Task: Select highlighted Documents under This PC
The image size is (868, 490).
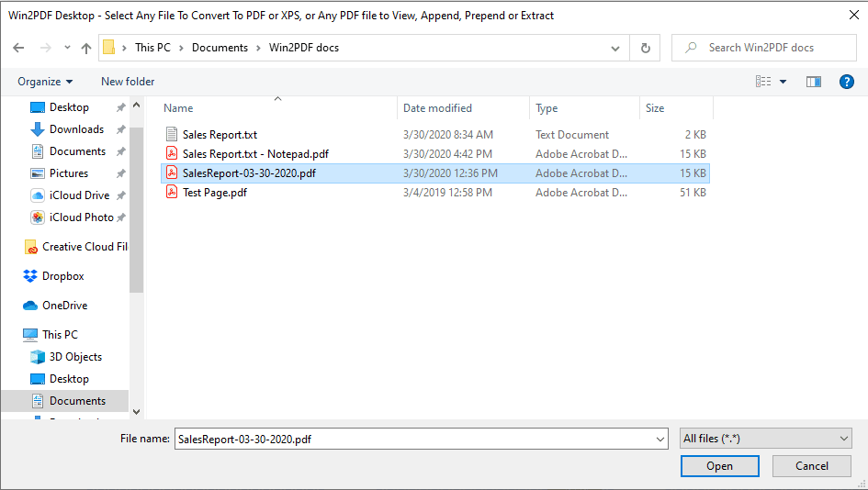Action: click(65, 401)
